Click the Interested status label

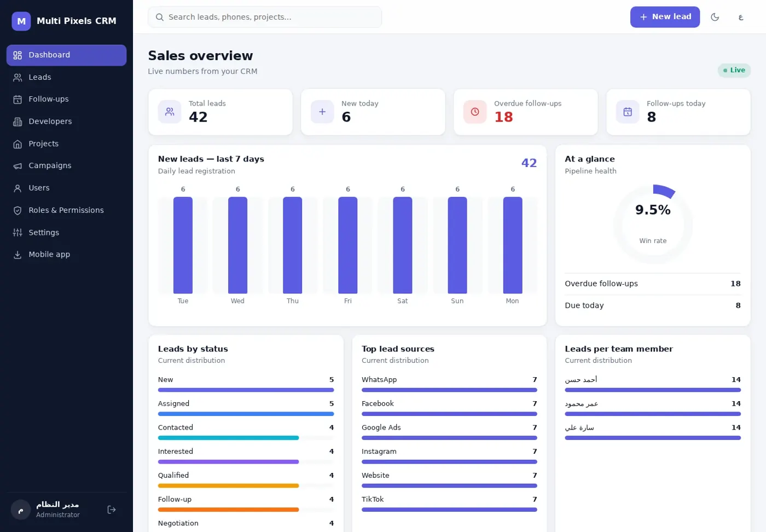click(176, 452)
